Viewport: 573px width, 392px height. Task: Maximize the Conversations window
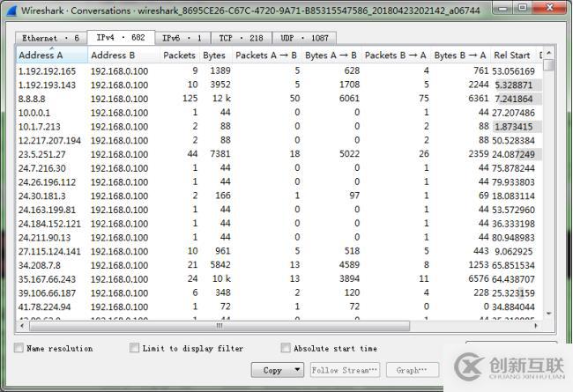523,8
